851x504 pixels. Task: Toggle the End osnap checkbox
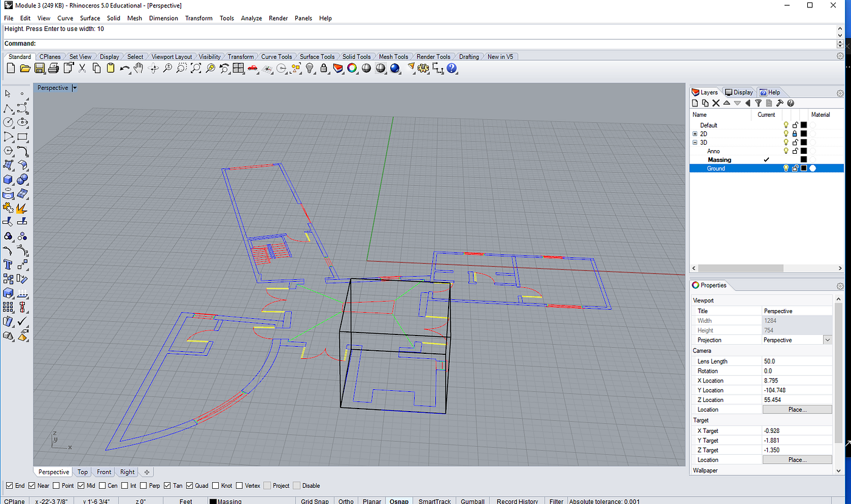coord(9,486)
